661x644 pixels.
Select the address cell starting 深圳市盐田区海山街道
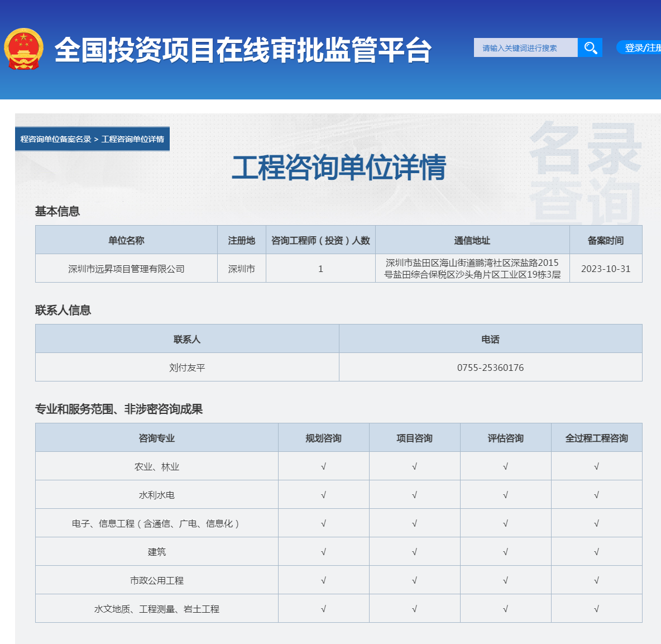pyautogui.click(x=472, y=269)
